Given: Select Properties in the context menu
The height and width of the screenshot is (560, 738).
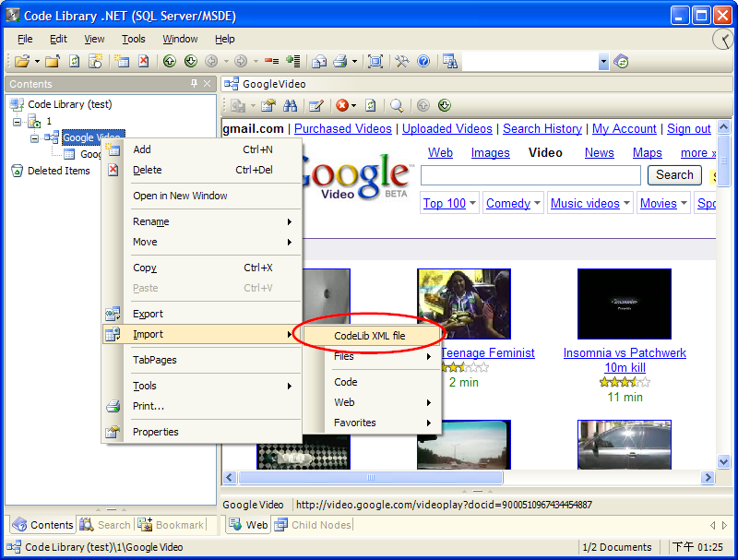Looking at the screenshot, I should (x=202, y=432).
